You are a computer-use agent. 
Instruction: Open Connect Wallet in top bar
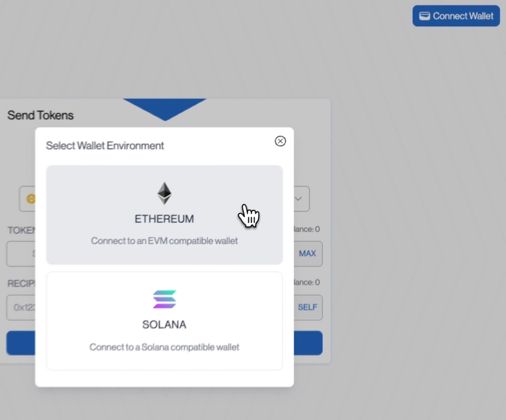(x=456, y=16)
